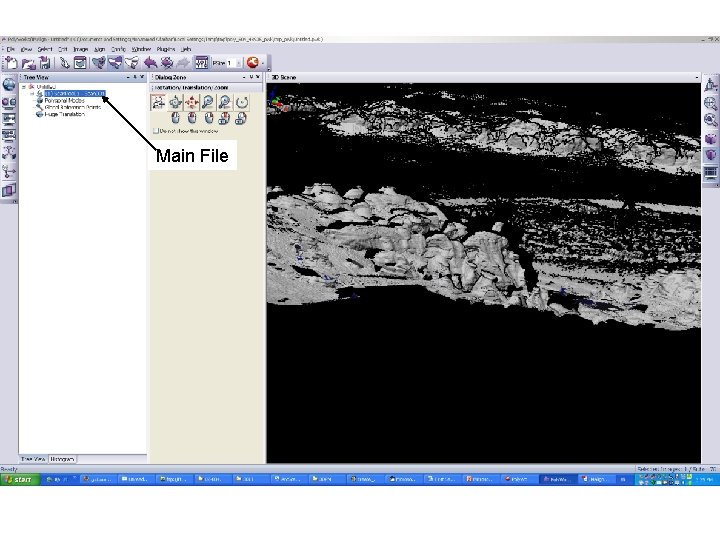Open the File menu
The width and height of the screenshot is (720, 540).
[11, 49]
